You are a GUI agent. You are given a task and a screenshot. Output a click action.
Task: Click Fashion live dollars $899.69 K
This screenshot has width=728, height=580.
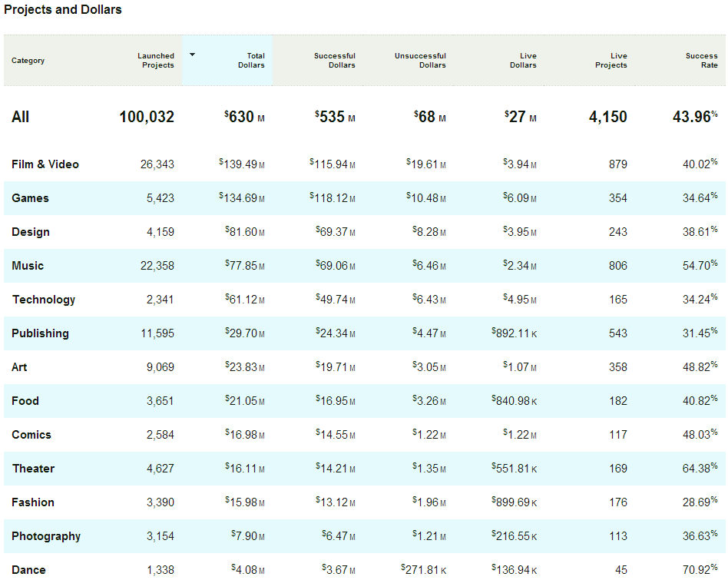[514, 502]
